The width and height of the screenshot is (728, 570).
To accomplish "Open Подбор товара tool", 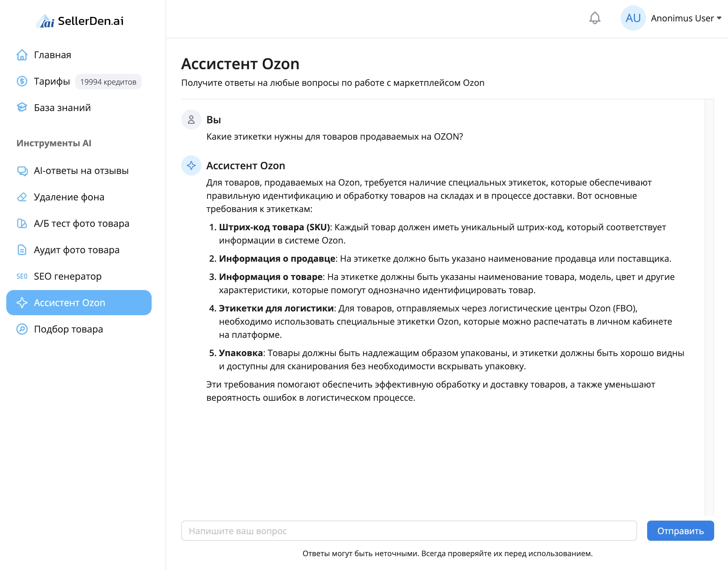I will pyautogui.click(x=79, y=329).
